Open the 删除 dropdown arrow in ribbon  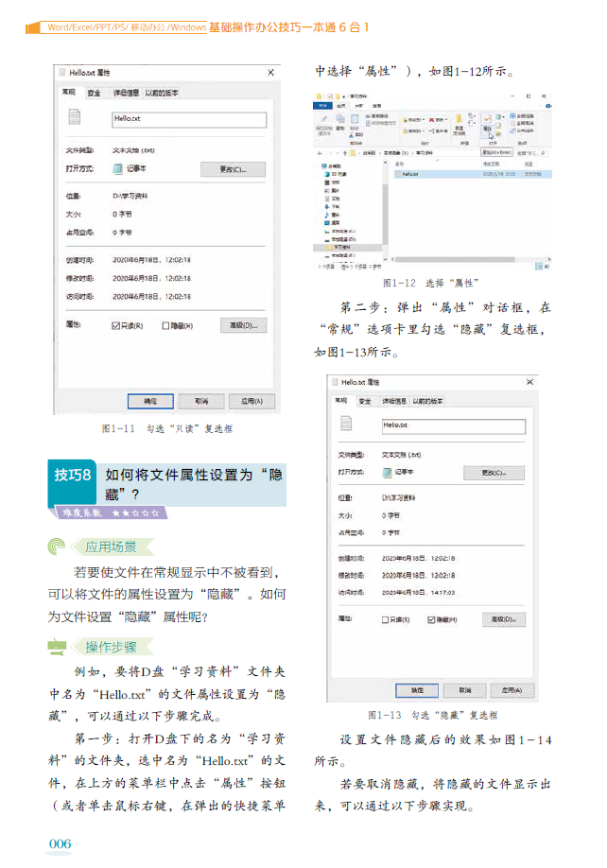446,119
